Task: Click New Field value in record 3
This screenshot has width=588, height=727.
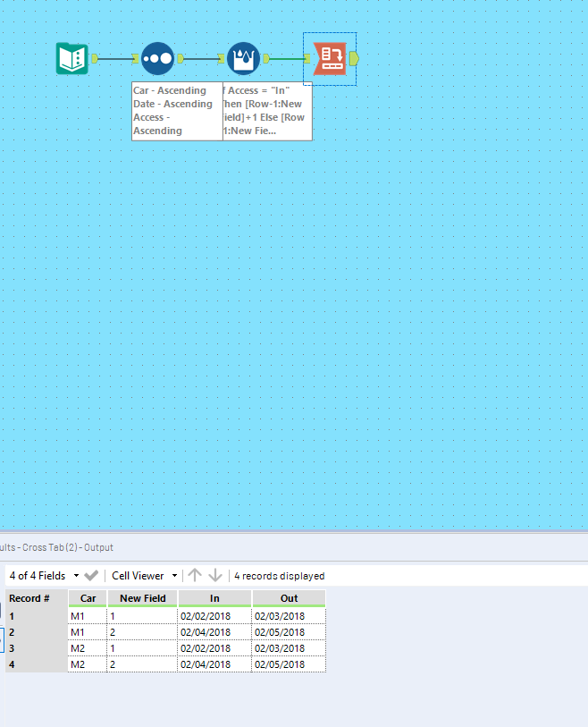Action: [x=142, y=648]
